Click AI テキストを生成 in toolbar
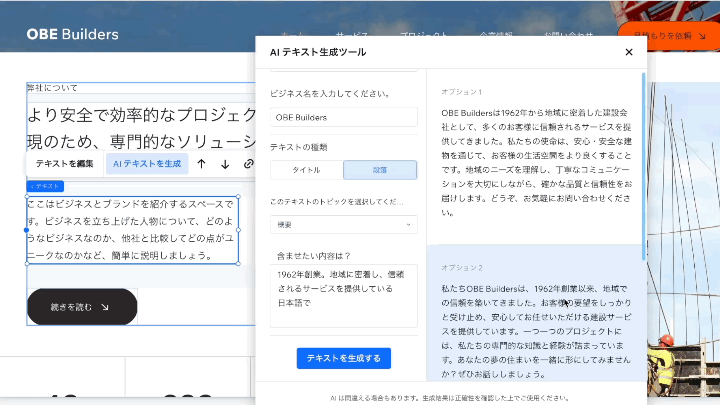The image size is (720, 405). pos(147,164)
